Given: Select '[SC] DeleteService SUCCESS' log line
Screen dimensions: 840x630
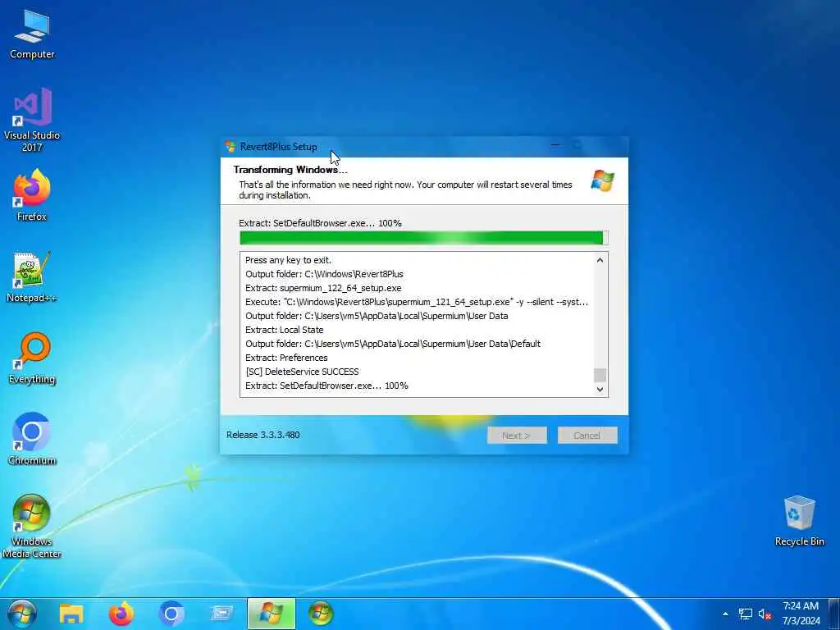Looking at the screenshot, I should (x=302, y=372).
